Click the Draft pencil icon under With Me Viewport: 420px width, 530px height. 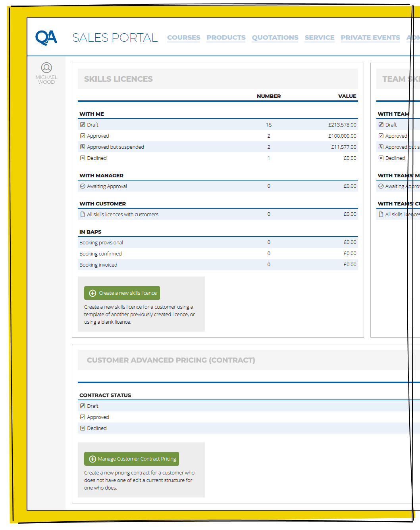(83, 125)
